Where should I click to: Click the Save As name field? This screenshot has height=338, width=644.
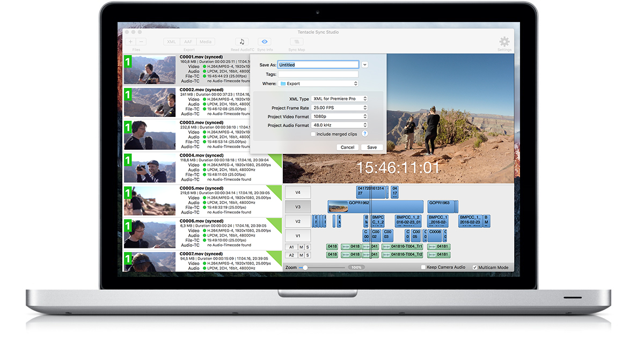pos(318,65)
